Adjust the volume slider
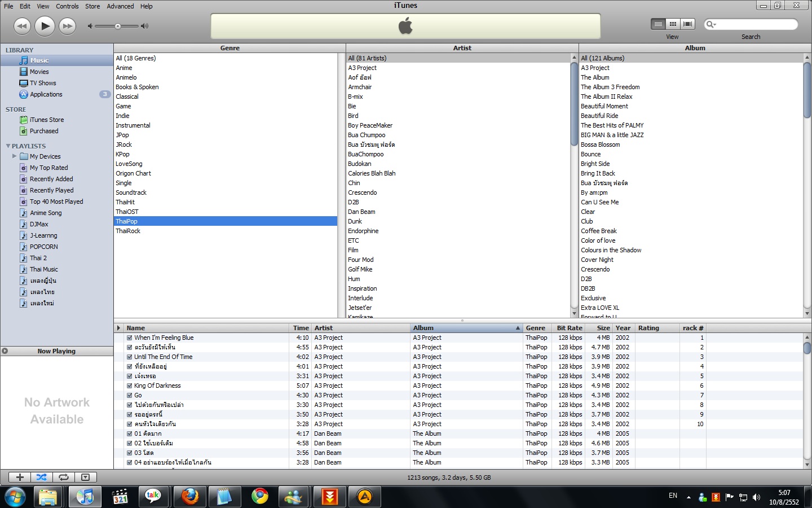812x508 pixels. tap(117, 26)
